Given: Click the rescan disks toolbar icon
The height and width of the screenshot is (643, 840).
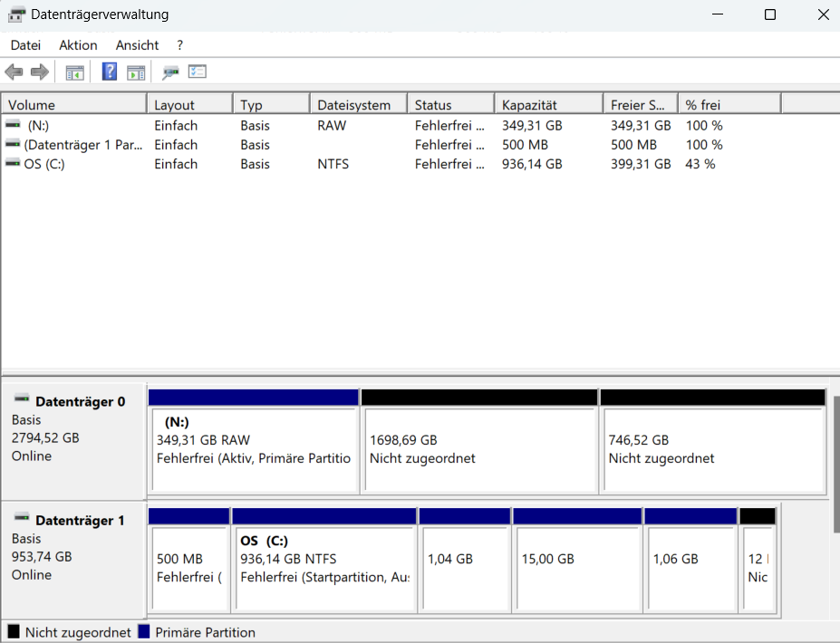Looking at the screenshot, I should [x=172, y=72].
